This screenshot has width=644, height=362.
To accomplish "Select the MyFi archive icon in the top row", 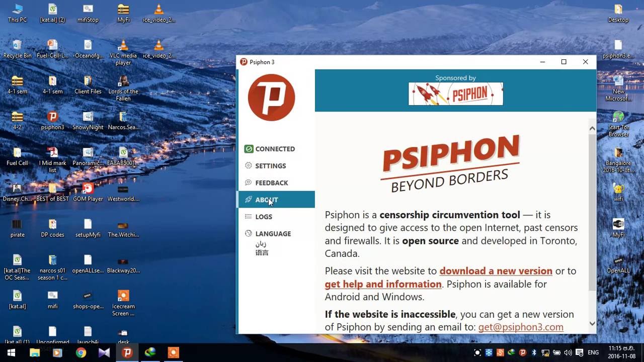I will coord(123,14).
